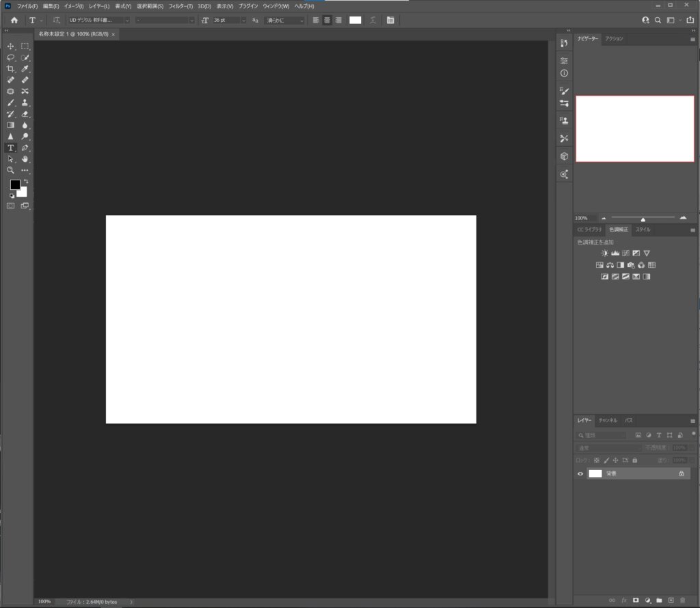Open the anti-aliasing 滑らかに dropdown

(284, 20)
